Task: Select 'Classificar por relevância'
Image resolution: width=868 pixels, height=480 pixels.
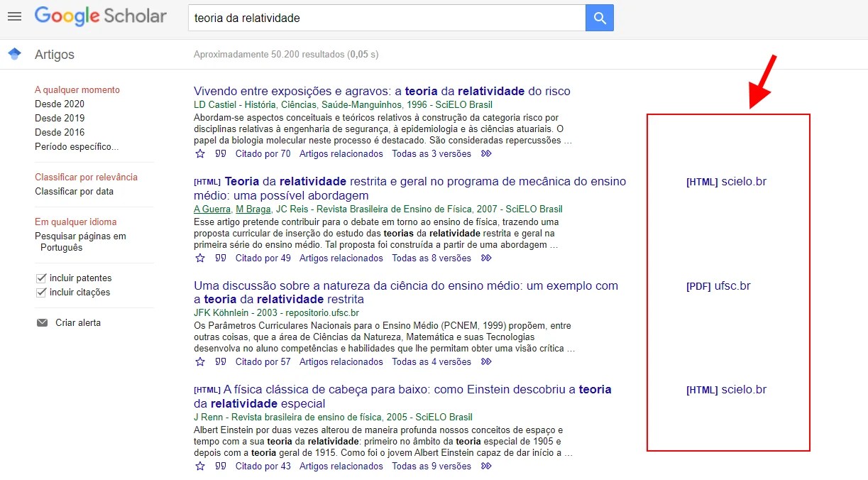Action: point(86,177)
